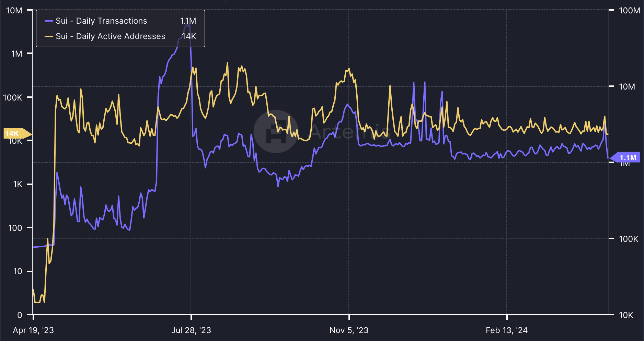Click the 100K right-axis label
This screenshot has height=341, width=644.
pos(629,239)
